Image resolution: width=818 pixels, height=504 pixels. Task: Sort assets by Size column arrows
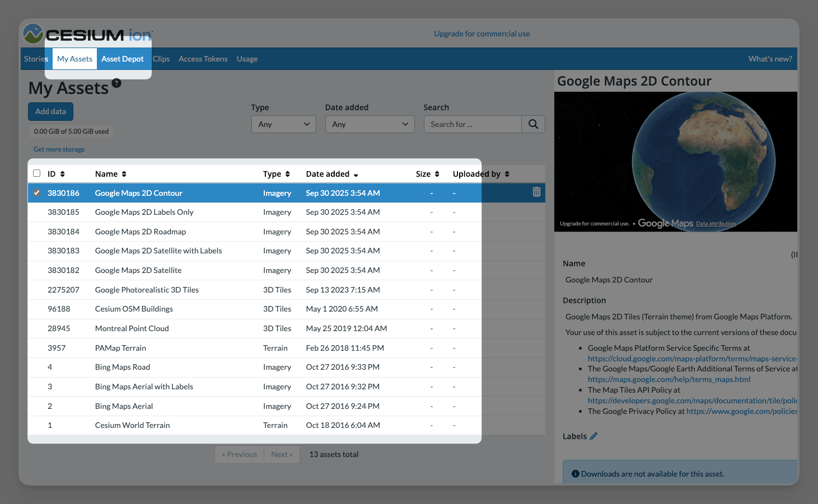tap(437, 174)
